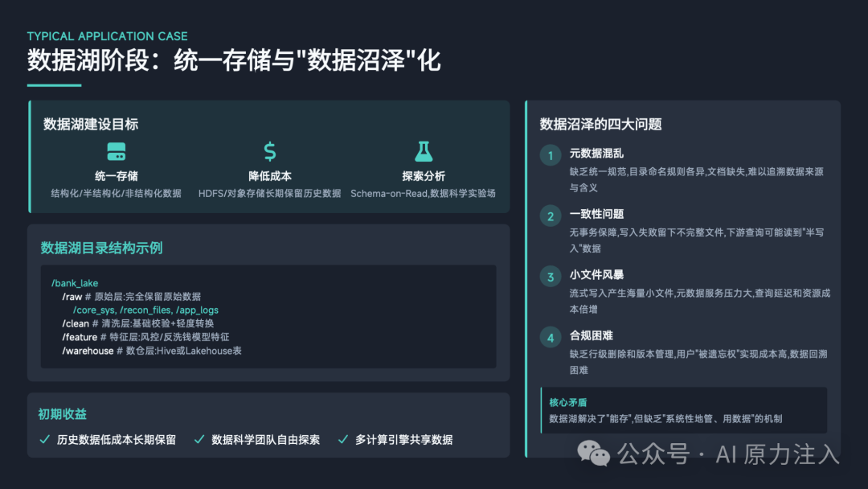Click the text 多计算引擎共享数据

pos(404,440)
